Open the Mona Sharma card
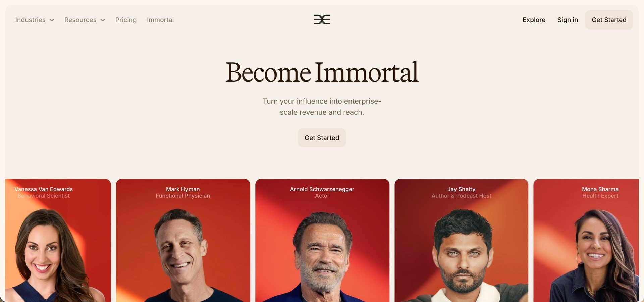Screen dimensions: 644x302 (586, 240)
